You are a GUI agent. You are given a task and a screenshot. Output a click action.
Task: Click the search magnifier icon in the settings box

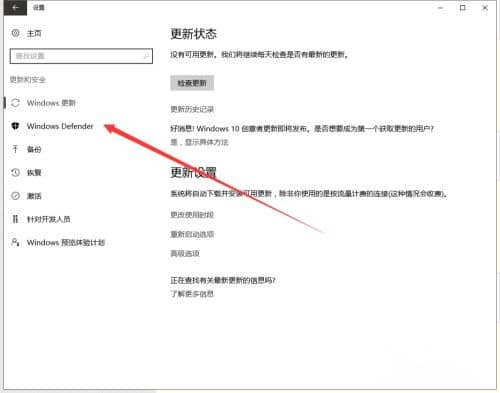click(146, 56)
